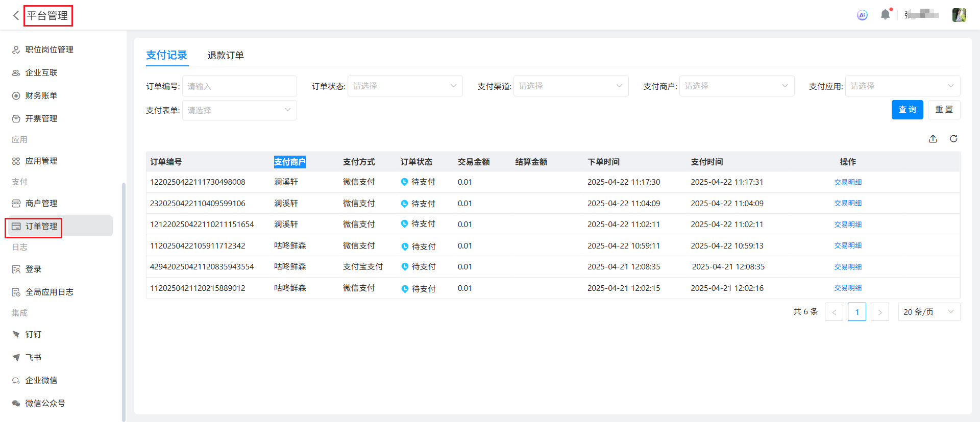Expand the 支付渠道 dropdown
The height and width of the screenshot is (422, 980).
coord(571,86)
